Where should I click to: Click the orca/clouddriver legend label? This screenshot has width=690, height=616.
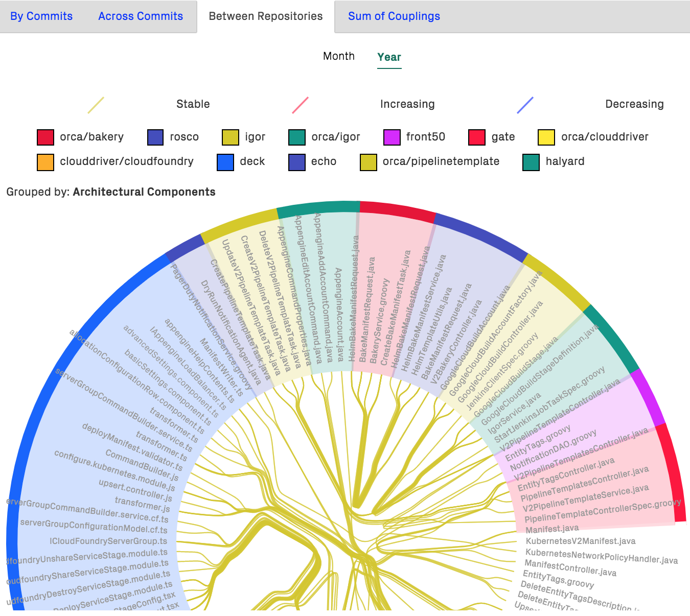[605, 137]
